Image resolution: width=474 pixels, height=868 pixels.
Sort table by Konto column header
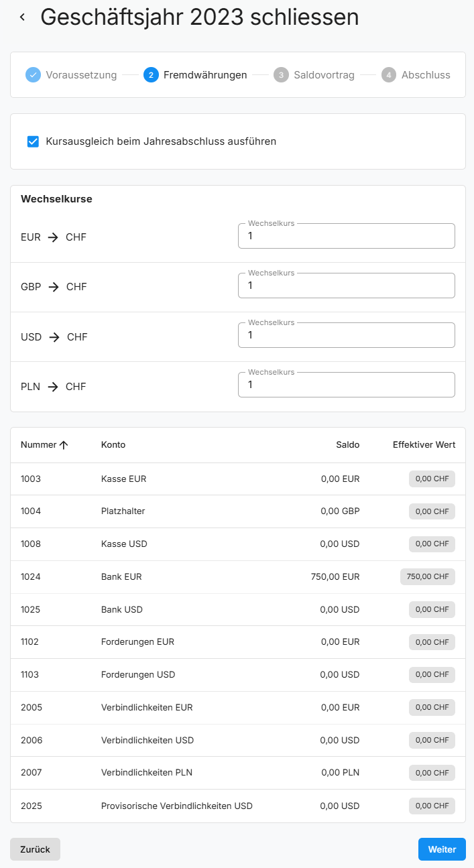tap(113, 445)
